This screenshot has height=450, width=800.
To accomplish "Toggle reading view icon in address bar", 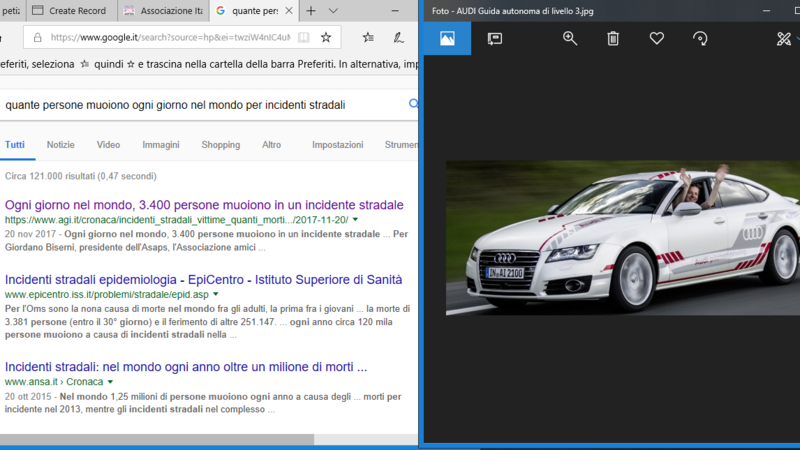I will point(304,37).
